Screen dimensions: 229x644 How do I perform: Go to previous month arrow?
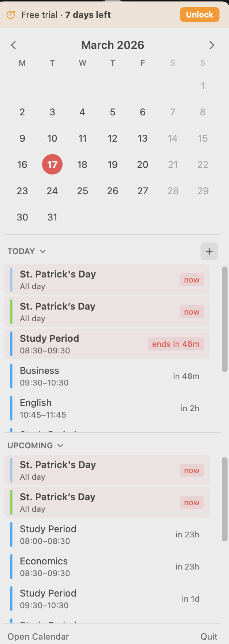coord(14,45)
